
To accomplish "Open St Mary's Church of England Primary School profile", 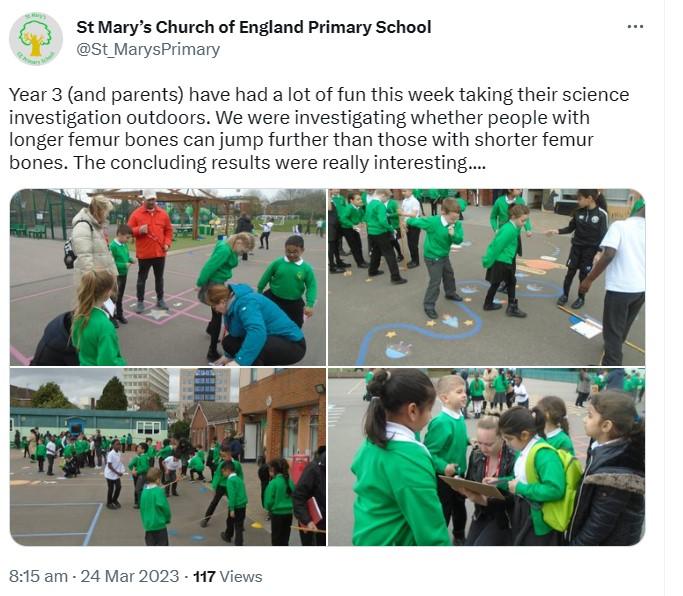I will coord(254,27).
